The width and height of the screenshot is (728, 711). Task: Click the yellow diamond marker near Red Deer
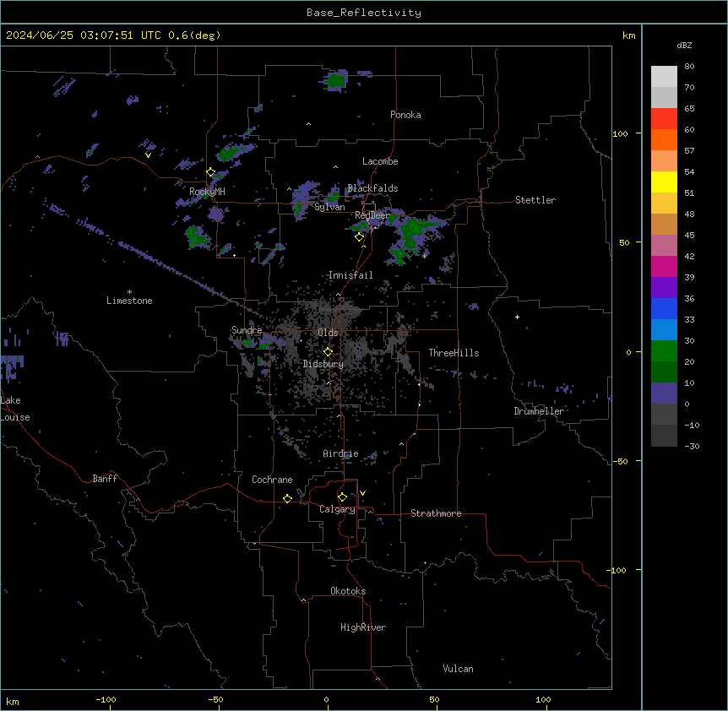(x=360, y=237)
